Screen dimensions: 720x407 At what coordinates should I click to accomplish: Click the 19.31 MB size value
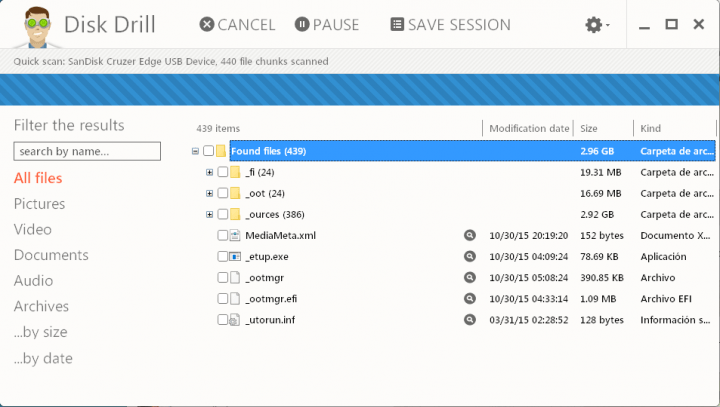coord(601,172)
